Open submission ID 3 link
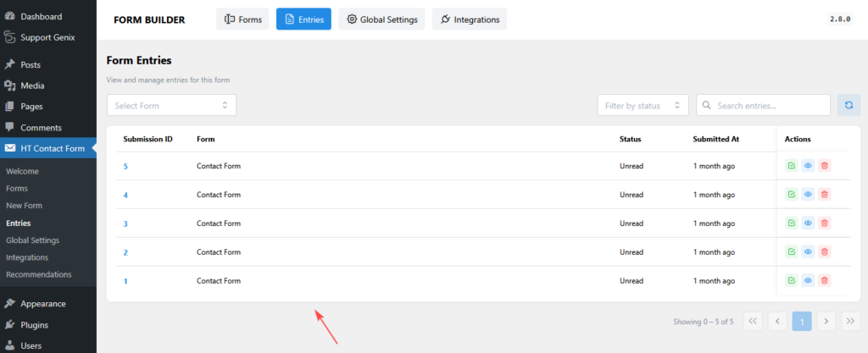 coord(125,223)
